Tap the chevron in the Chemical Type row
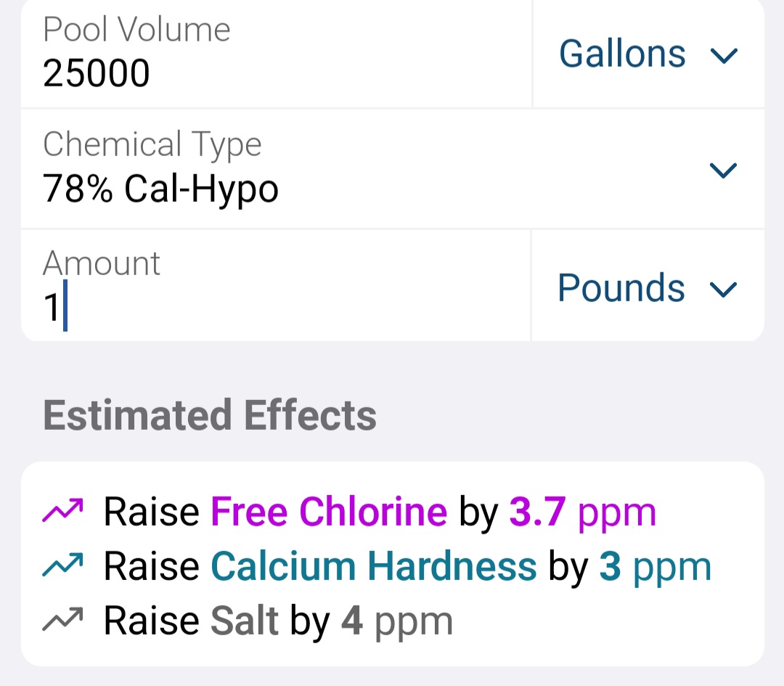This screenshot has width=784, height=686. coord(724,171)
